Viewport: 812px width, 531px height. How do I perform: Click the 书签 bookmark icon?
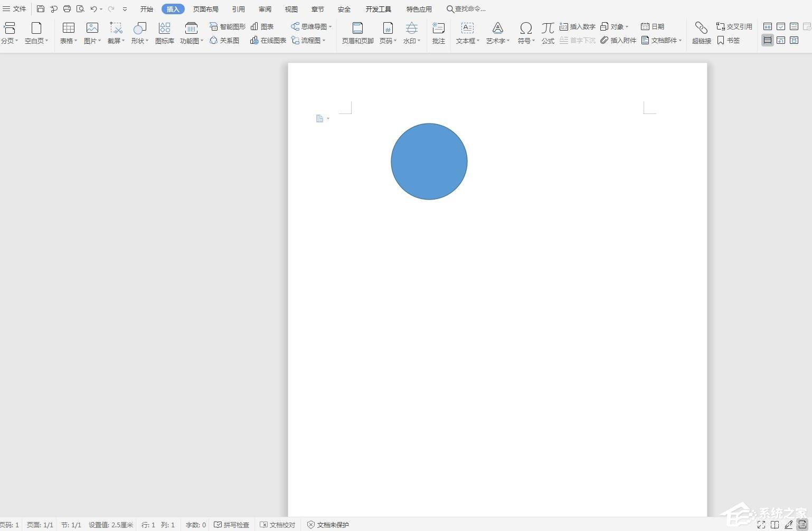pyautogui.click(x=729, y=41)
